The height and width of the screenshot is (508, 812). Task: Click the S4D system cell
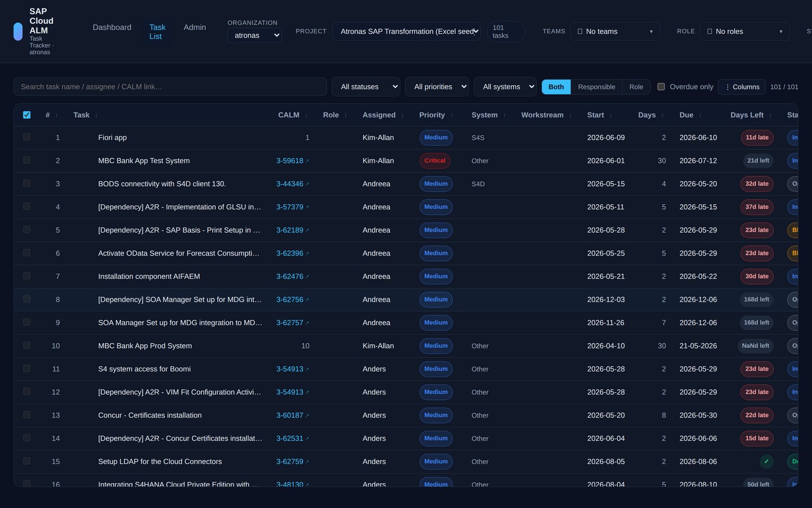coord(478,184)
